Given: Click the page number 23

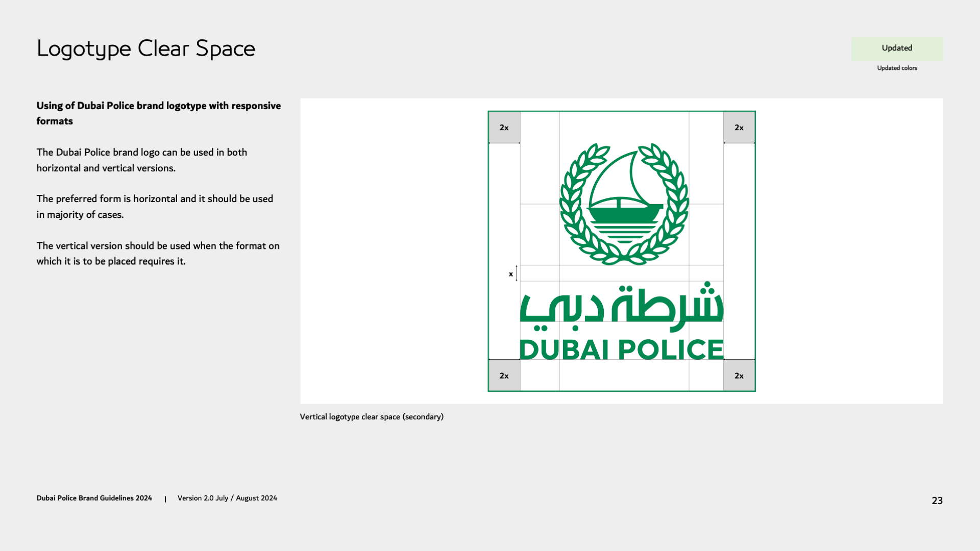Looking at the screenshot, I should click(937, 500).
